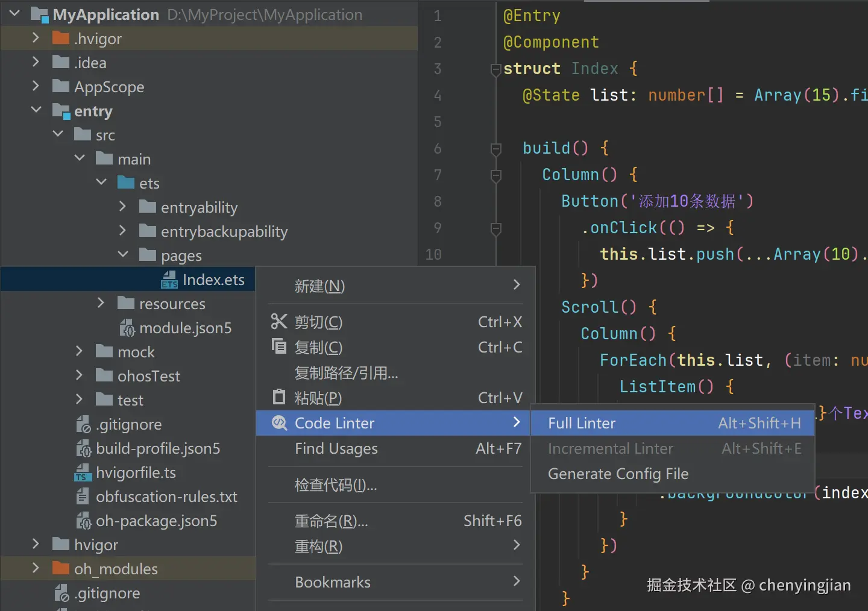Click the MyApplication project module icon

[40, 14]
